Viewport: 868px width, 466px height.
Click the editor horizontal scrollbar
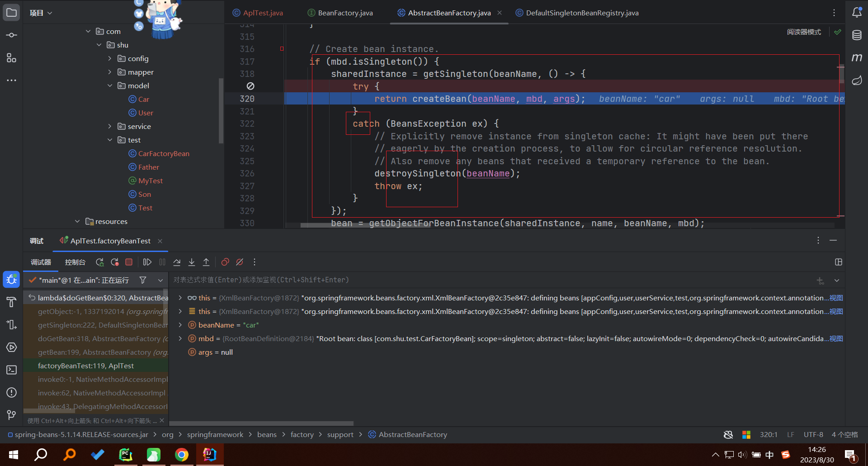[x=366, y=225]
